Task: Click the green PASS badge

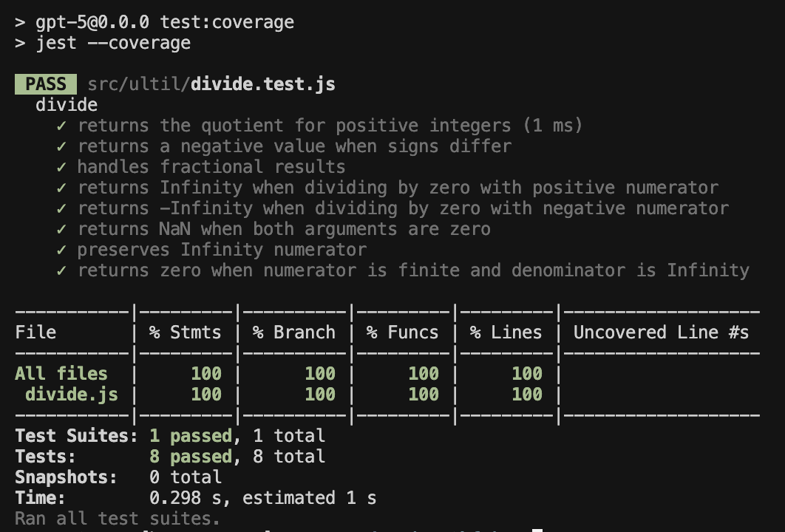Action: 45,84
